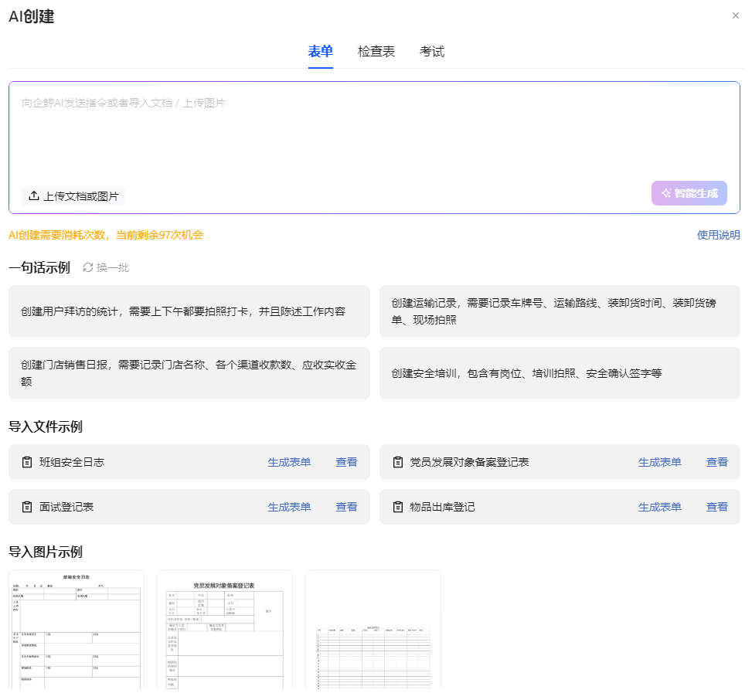Click the 上传文档或图片 text label
Image resolution: width=752 pixels, height=700 pixels.
point(81,196)
